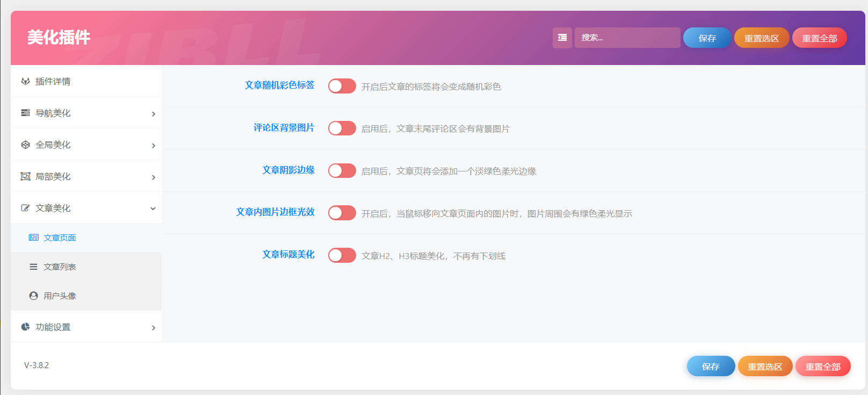Click the 插件详情 sidebar icon
This screenshot has width=868, height=395.
coord(25,81)
